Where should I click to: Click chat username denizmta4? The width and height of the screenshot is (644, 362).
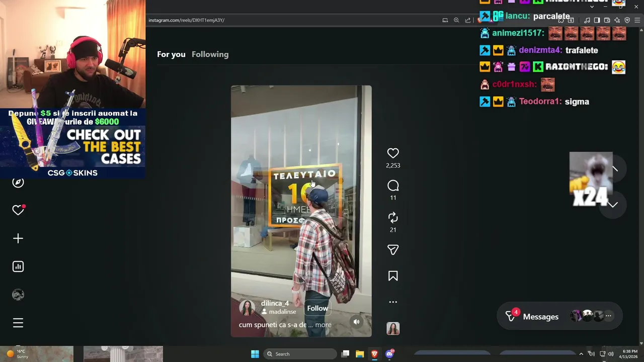[540, 50]
